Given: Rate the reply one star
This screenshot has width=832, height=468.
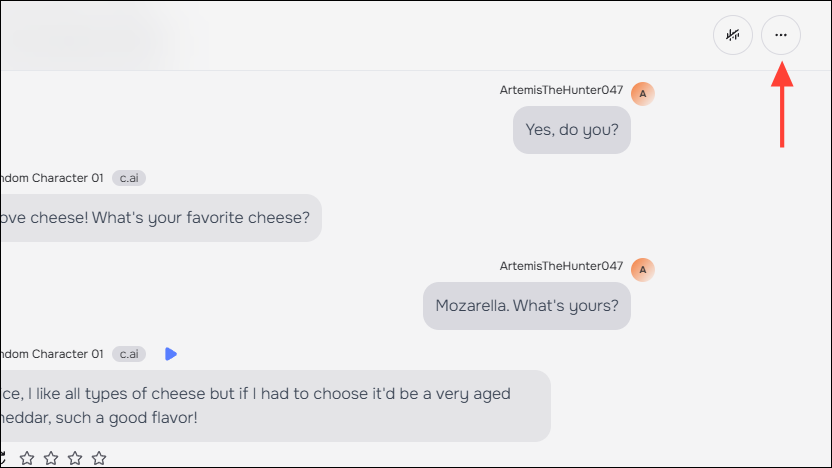Looking at the screenshot, I should click(x=27, y=458).
